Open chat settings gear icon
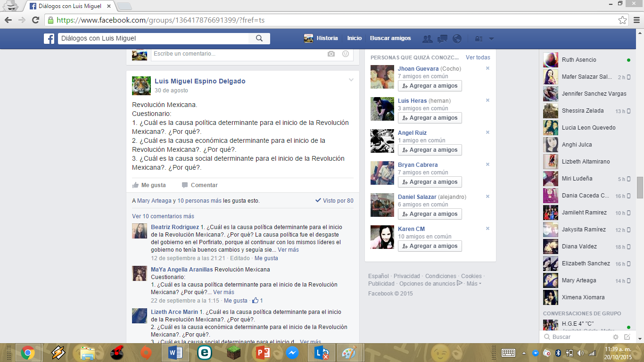Viewport: 644px width, 362px height. tap(616, 337)
